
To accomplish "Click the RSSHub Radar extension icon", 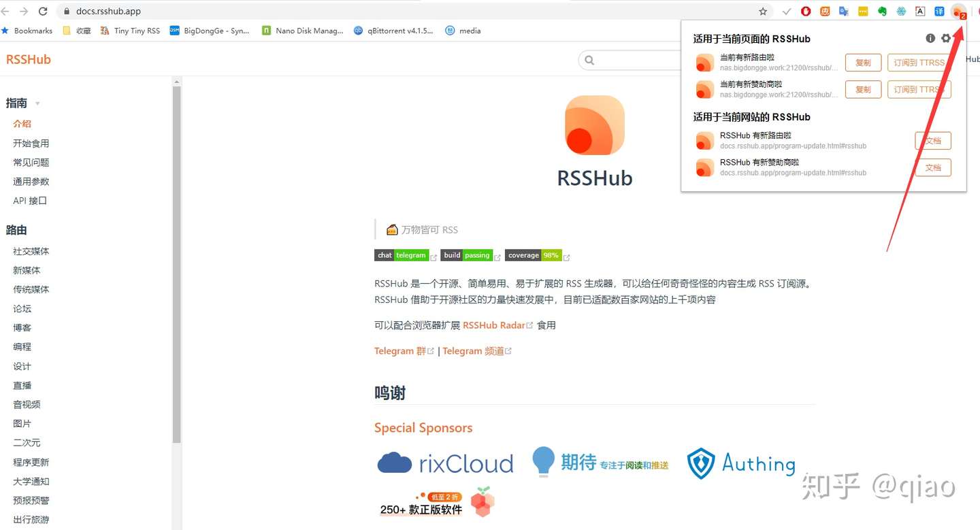I will click(959, 12).
